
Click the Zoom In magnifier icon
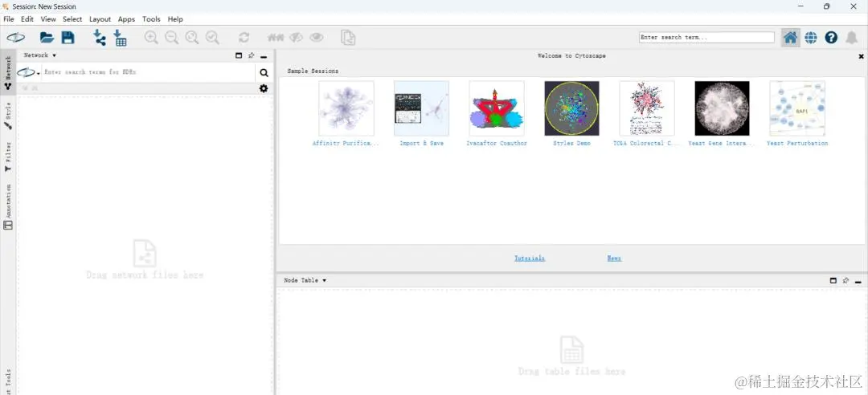pyautogui.click(x=151, y=38)
